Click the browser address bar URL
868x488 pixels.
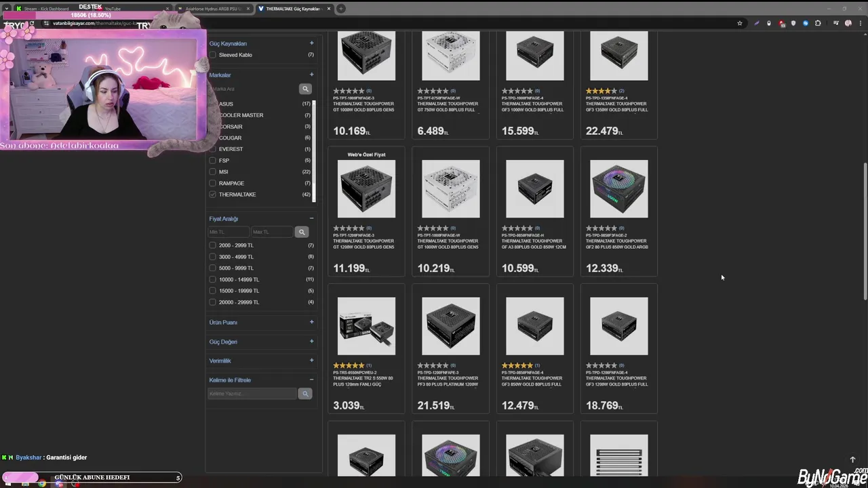point(95,23)
